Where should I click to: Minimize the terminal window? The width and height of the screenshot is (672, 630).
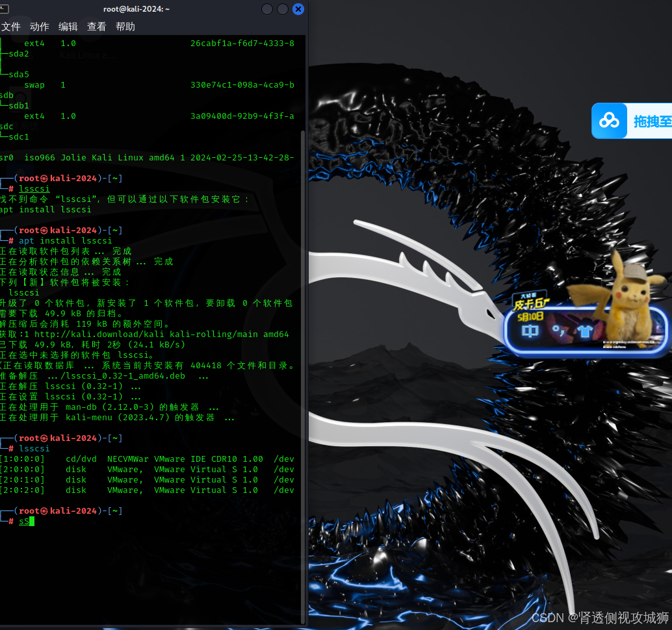267,9
